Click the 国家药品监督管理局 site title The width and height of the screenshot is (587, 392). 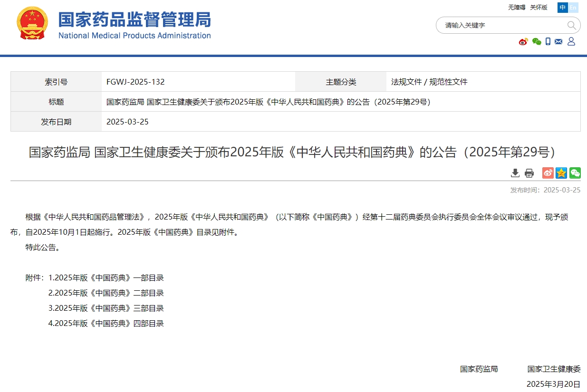tap(135, 19)
